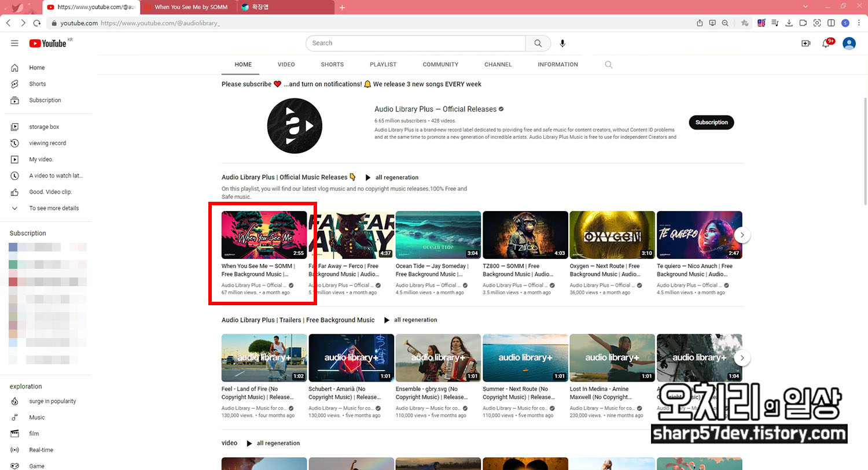Click the share icon in address bar
Screen dimensions: 868x470
point(700,23)
